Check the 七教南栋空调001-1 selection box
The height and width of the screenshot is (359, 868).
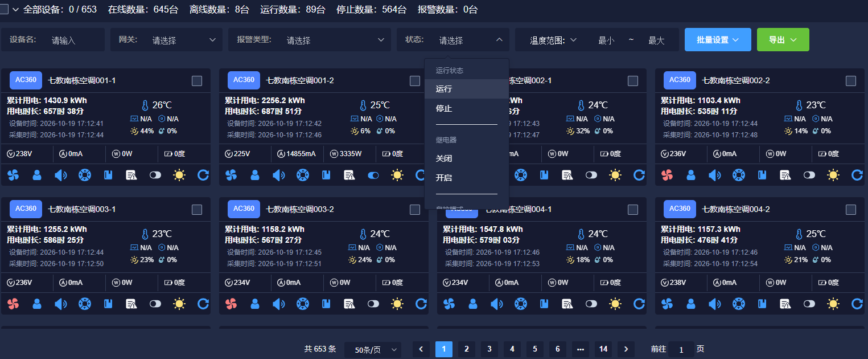[197, 81]
